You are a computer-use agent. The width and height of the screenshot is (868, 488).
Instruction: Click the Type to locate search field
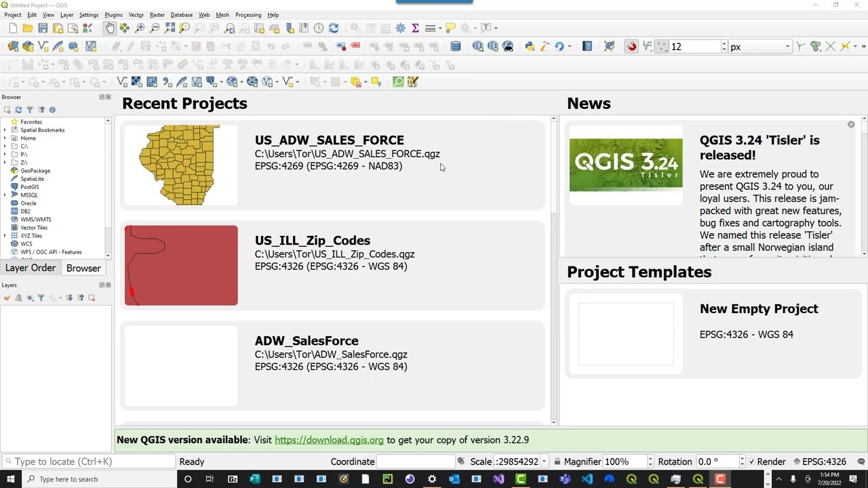pyautogui.click(x=89, y=462)
